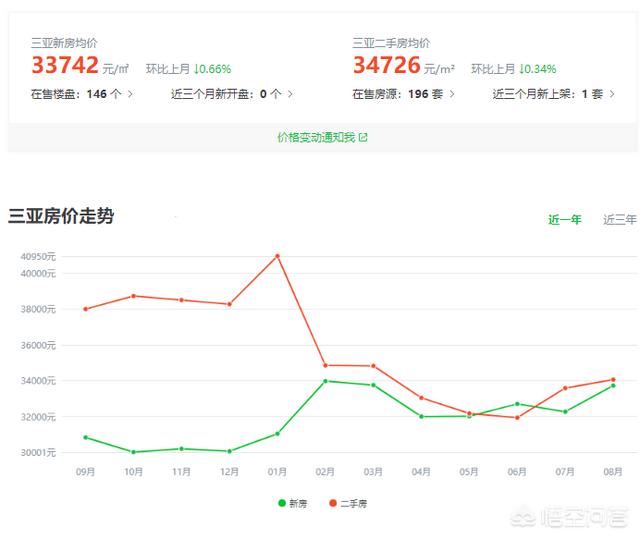Select the 09月 data point on red line

click(x=85, y=309)
